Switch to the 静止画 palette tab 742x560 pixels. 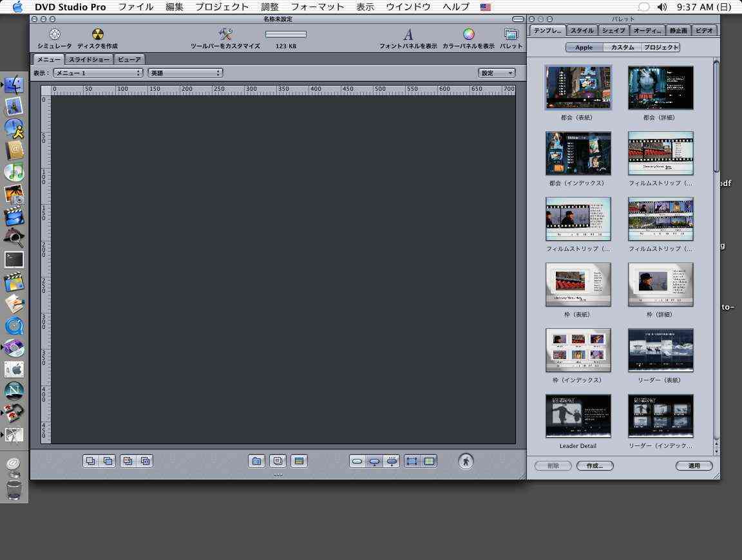678,30
